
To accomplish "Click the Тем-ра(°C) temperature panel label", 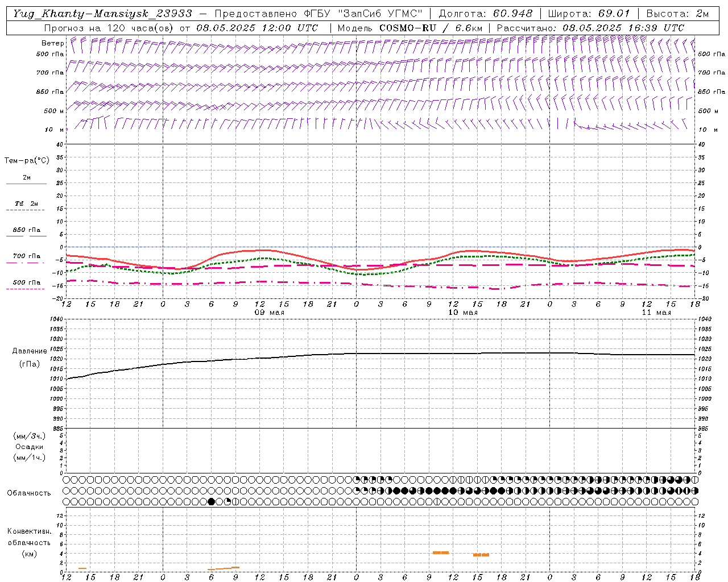I will pyautogui.click(x=27, y=161).
